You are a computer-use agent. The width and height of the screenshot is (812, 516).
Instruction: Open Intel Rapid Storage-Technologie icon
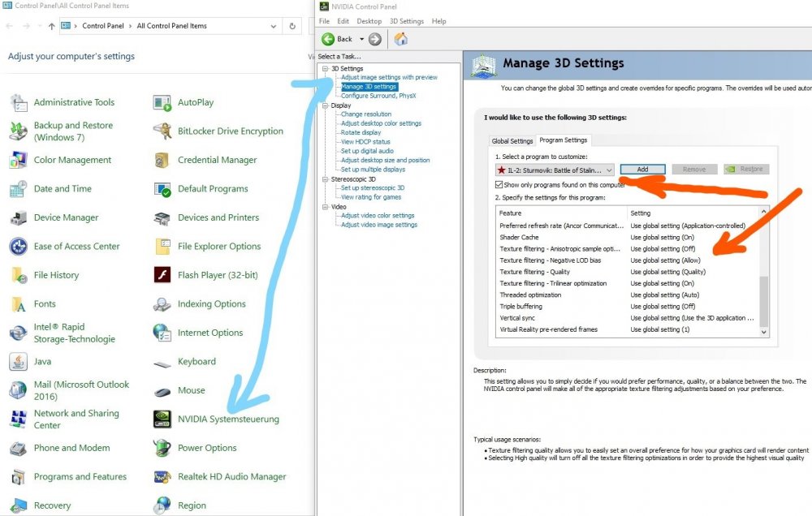click(x=19, y=333)
